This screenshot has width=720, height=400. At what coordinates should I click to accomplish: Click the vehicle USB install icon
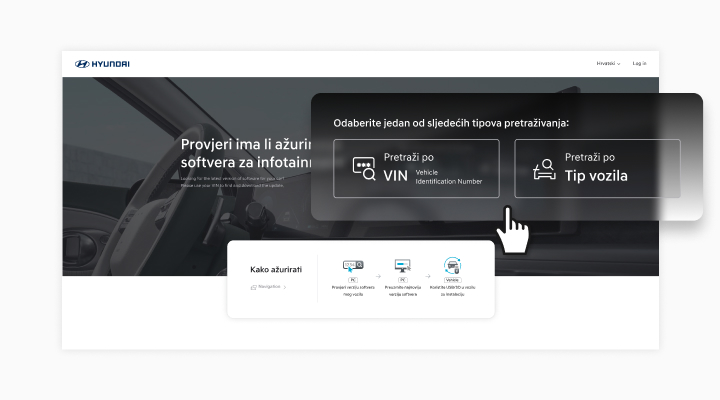click(452, 266)
